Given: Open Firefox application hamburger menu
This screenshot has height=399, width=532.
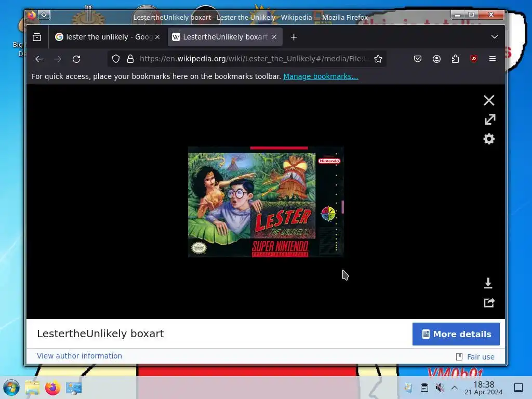Looking at the screenshot, I should coord(493,59).
